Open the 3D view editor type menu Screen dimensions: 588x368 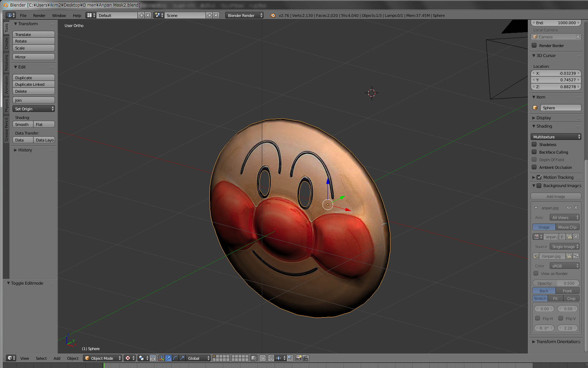[11, 358]
